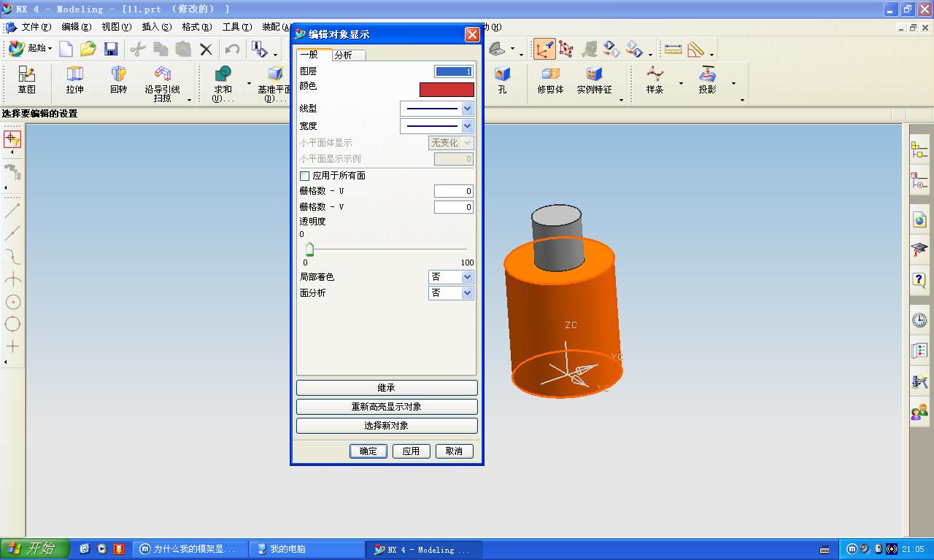Select the Unite (求和) tool
The width and height of the screenshot is (934, 560).
pos(223,84)
